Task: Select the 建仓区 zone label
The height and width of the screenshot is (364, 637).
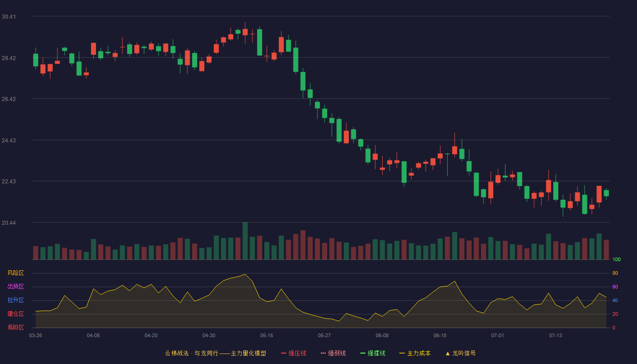Action: pyautogui.click(x=15, y=314)
